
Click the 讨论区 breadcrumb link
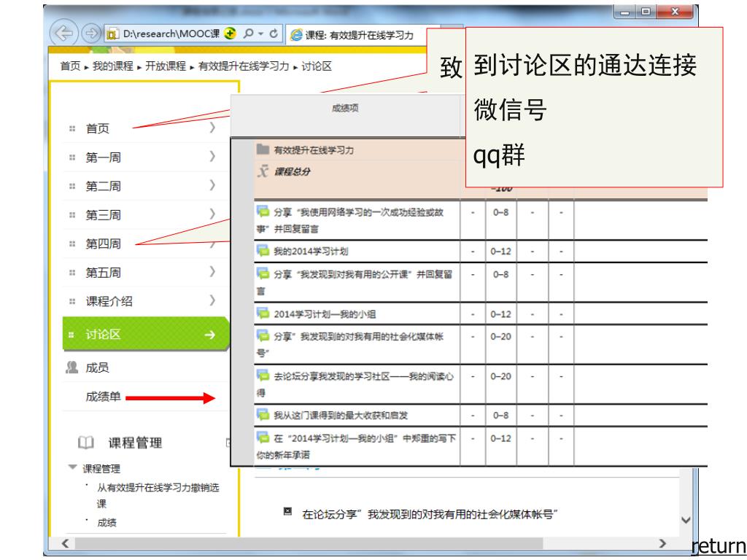[317, 66]
